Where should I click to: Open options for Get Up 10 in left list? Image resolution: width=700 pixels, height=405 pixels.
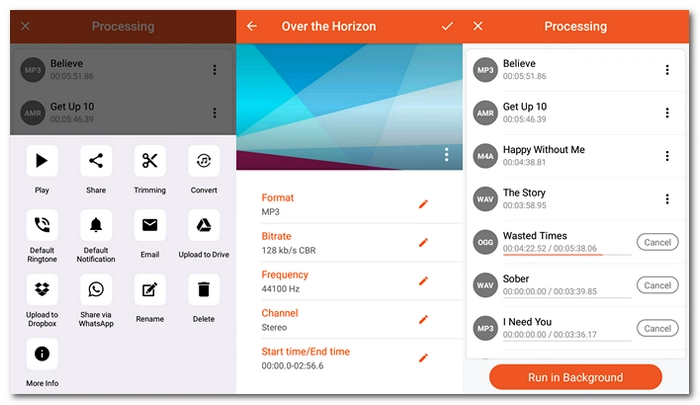tap(215, 113)
